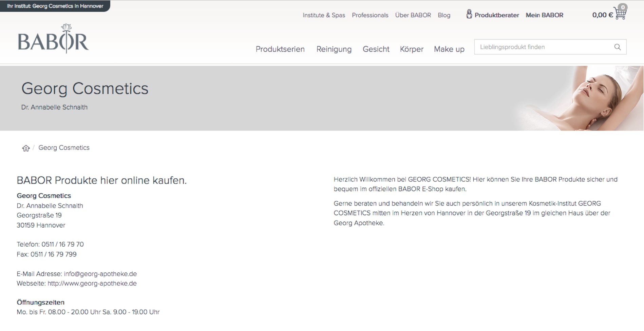Screen dimensions: 644x331
Task: Click the BABOR logo
Action: (x=53, y=39)
